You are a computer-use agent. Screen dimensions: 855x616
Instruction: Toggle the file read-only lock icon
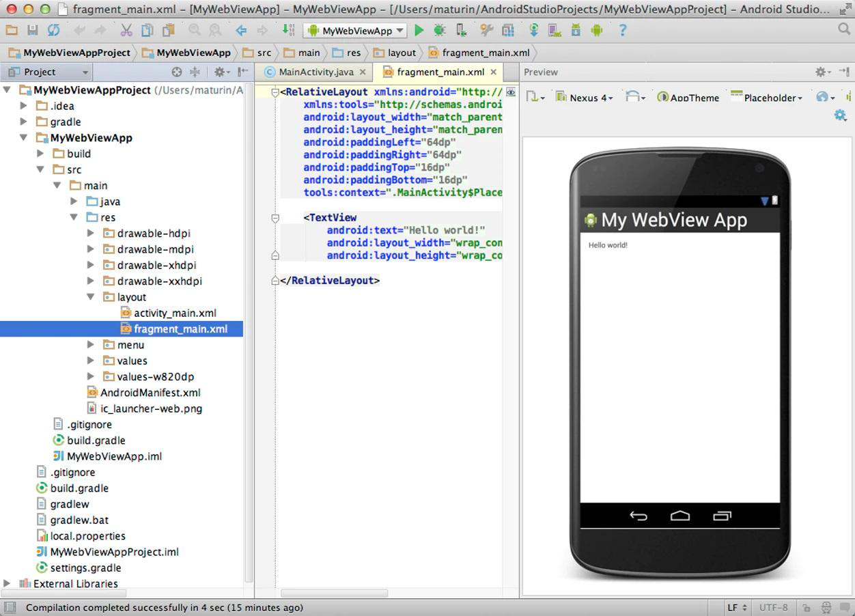(807, 607)
